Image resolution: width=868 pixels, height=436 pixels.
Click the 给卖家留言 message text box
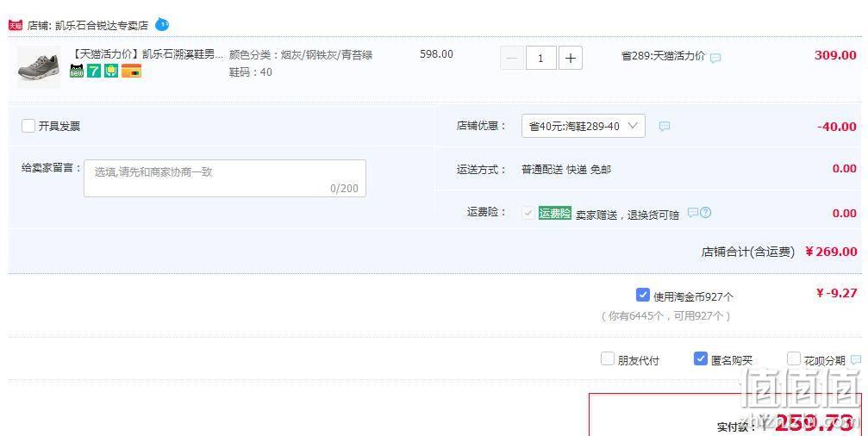click(225, 178)
